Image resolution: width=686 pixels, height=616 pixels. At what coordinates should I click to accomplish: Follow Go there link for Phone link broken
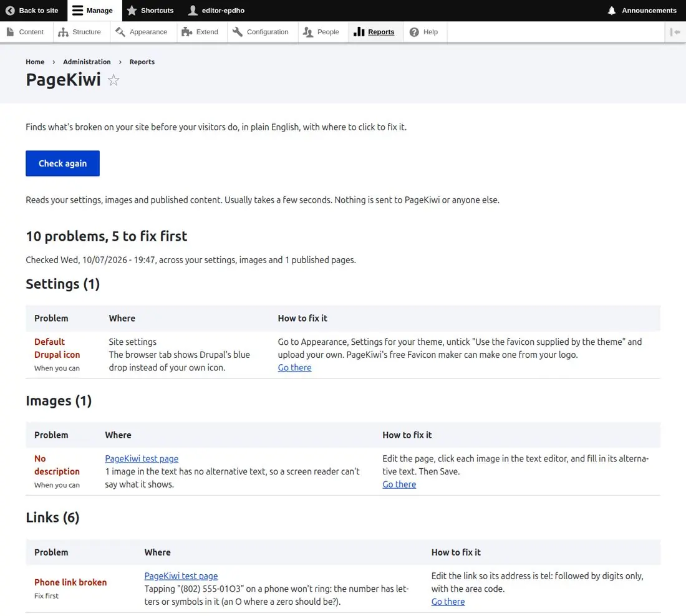tap(448, 602)
